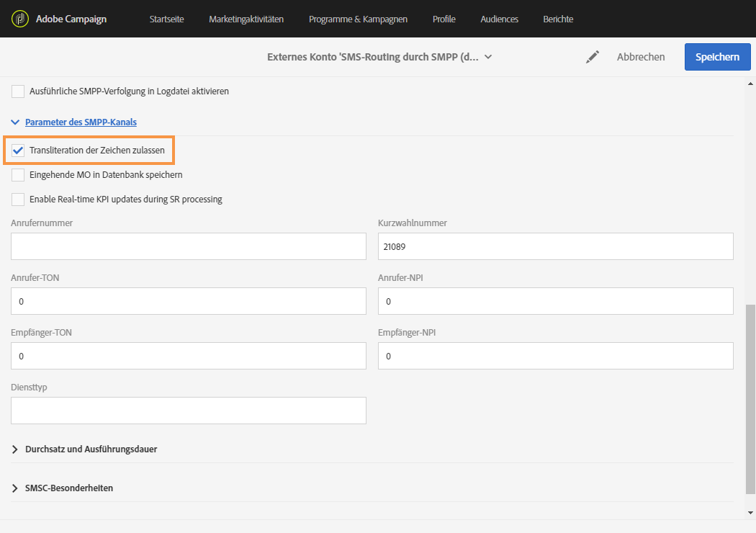Uncheck Transliteration der Zeichen zulassen

19,151
